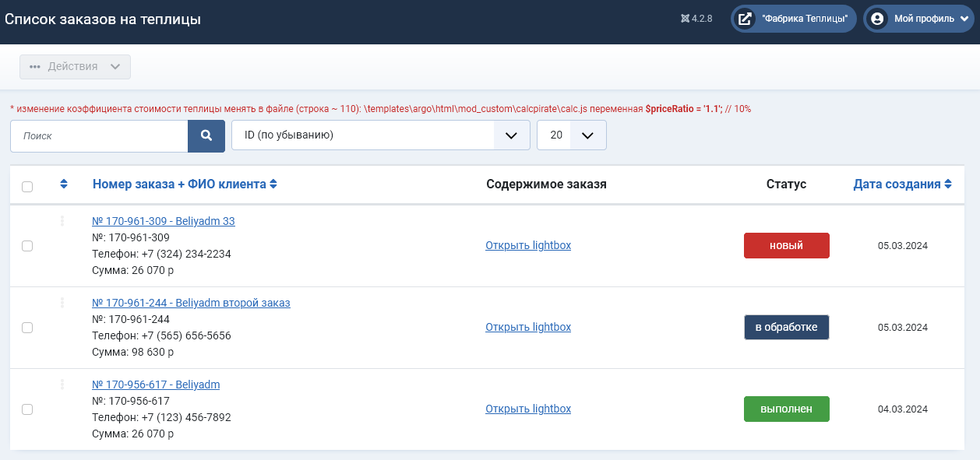
Task: Click the Joomla version 4.2.8 icon
Action: point(685,19)
